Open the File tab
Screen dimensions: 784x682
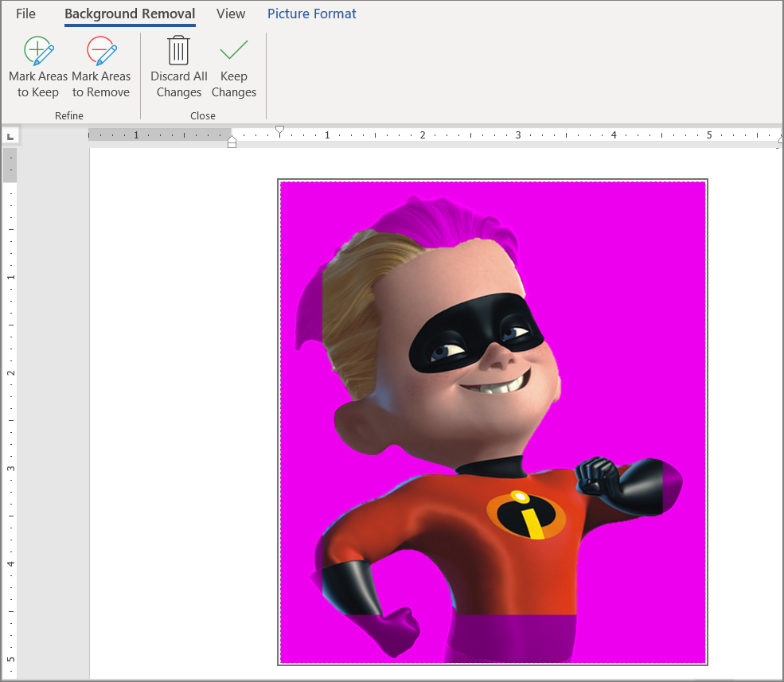[25, 14]
